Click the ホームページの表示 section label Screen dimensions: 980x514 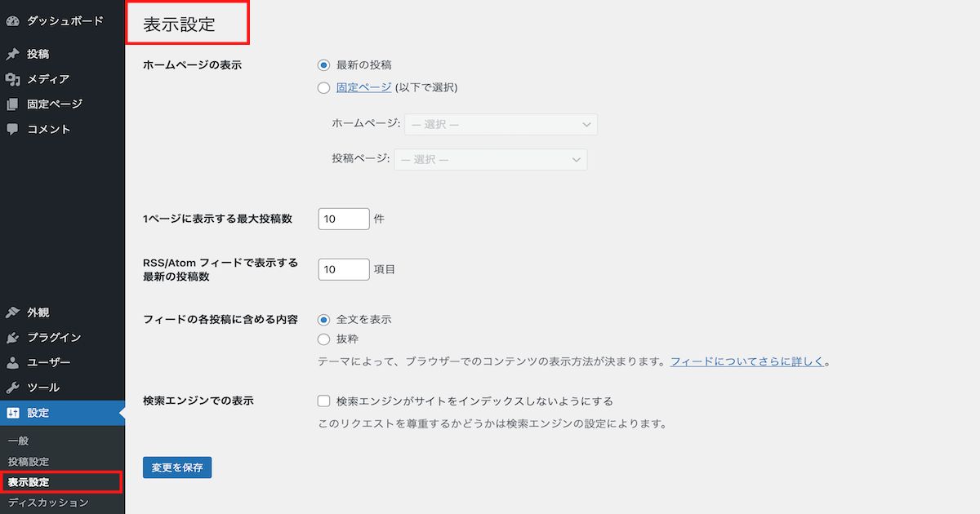tap(192, 65)
